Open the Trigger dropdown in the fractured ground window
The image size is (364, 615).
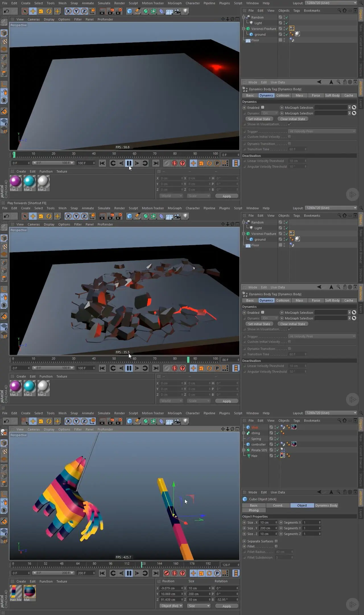coord(322,336)
